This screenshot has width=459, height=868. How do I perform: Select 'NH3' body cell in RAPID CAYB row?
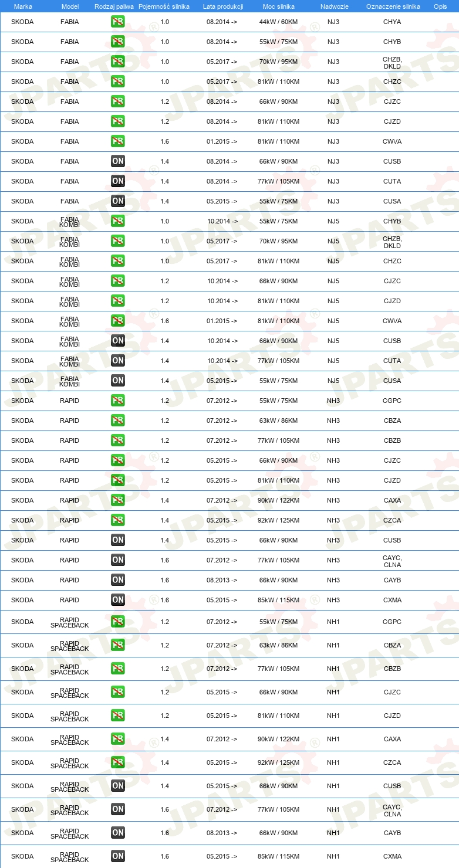point(333,580)
